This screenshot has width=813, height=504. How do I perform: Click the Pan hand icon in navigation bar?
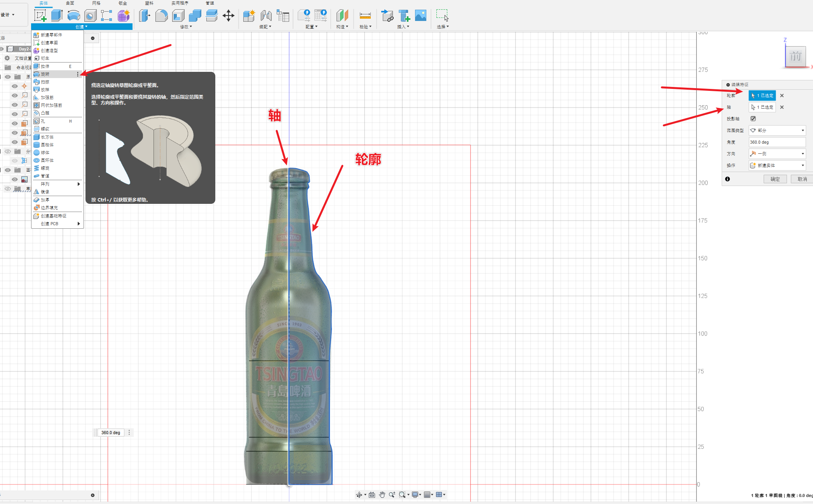[382, 495]
